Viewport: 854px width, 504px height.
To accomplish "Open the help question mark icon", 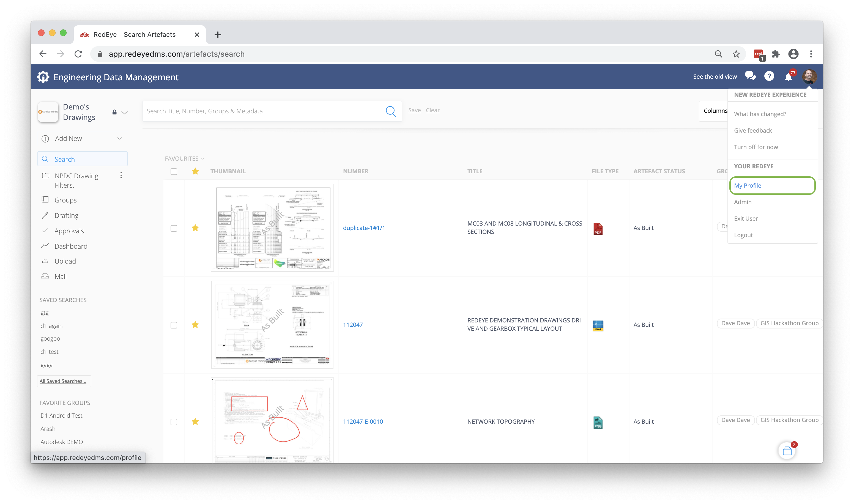I will click(769, 76).
